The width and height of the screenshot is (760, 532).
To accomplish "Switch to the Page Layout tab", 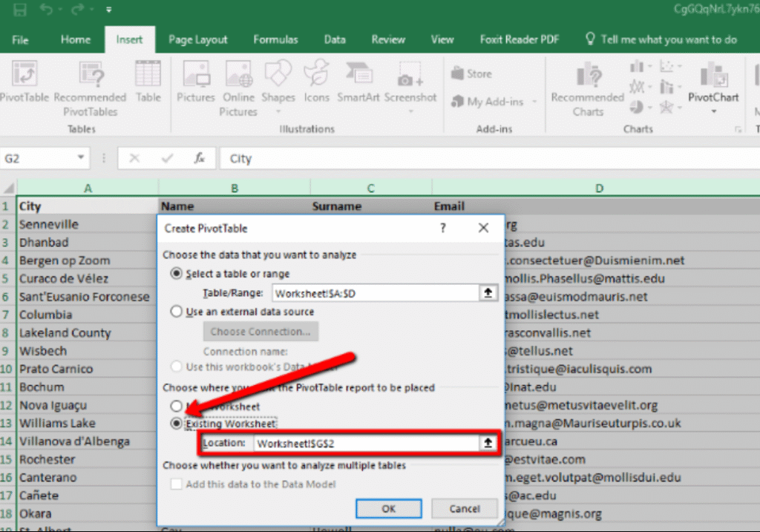I will tap(197, 40).
